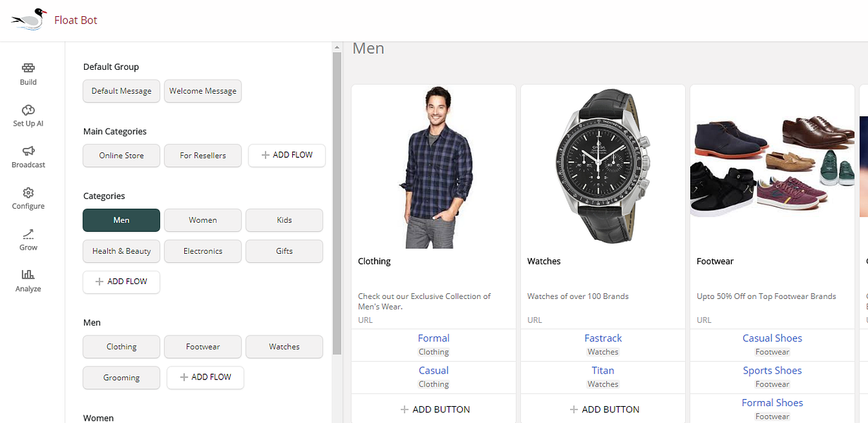Open the Health & Beauty flow
The height and width of the screenshot is (423, 868).
click(121, 251)
